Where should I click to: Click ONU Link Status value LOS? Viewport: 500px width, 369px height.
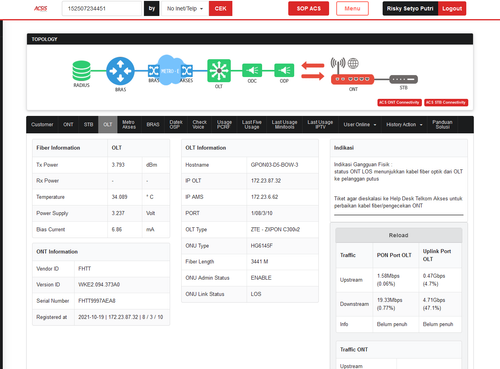click(x=256, y=294)
